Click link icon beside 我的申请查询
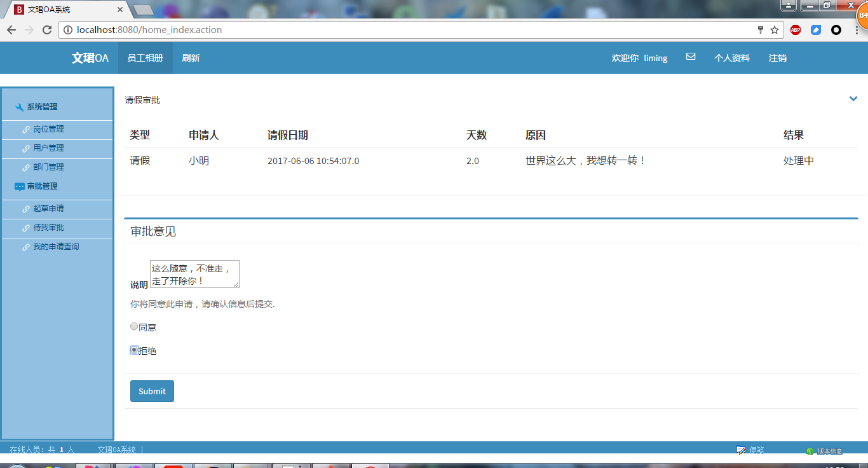 tap(26, 247)
